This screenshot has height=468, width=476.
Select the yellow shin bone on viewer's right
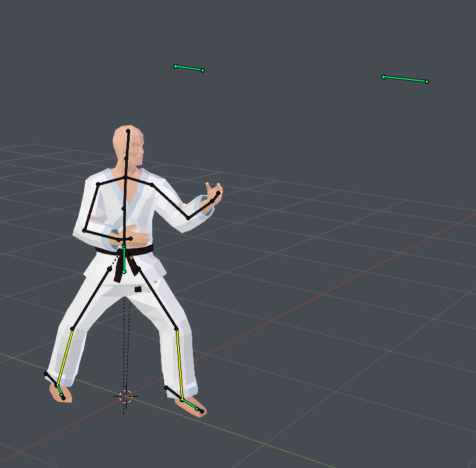point(179,364)
